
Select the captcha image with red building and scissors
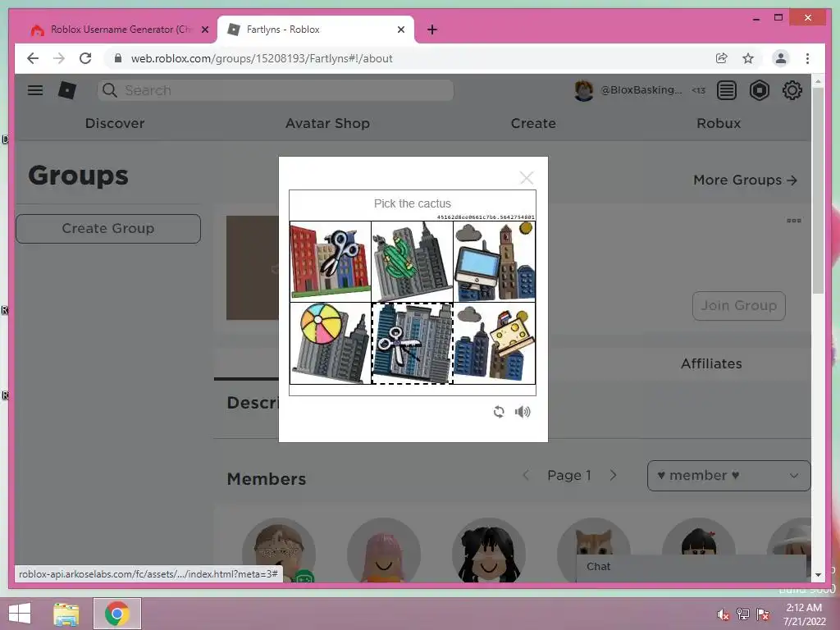[x=331, y=262]
